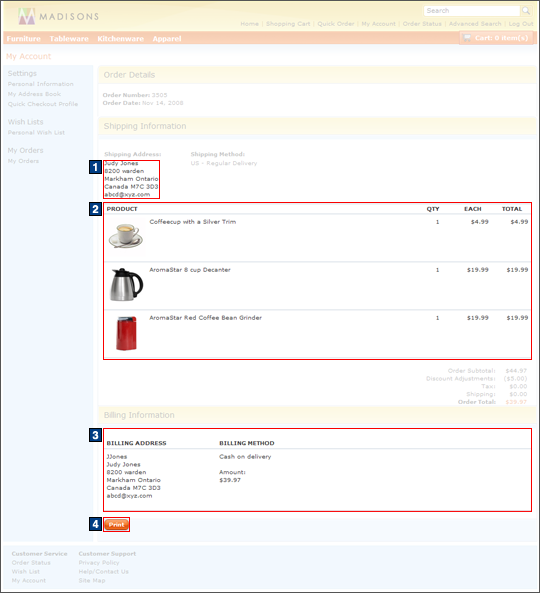Open the Shopping Cart header link
This screenshot has width=540, height=593.
coord(288,24)
